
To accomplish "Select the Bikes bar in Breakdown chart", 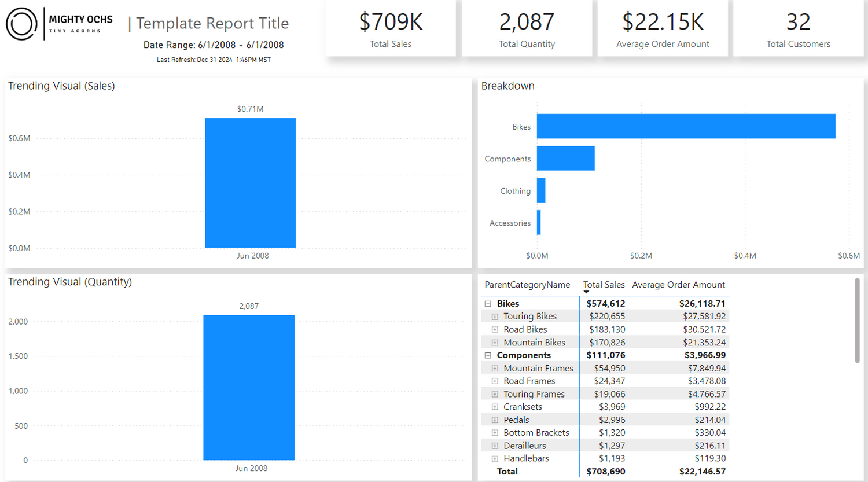I will [686, 126].
